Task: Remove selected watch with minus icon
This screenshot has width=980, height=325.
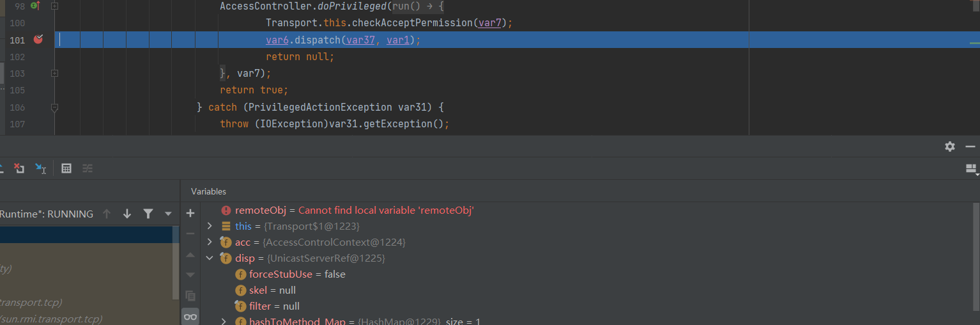Action: (x=190, y=234)
